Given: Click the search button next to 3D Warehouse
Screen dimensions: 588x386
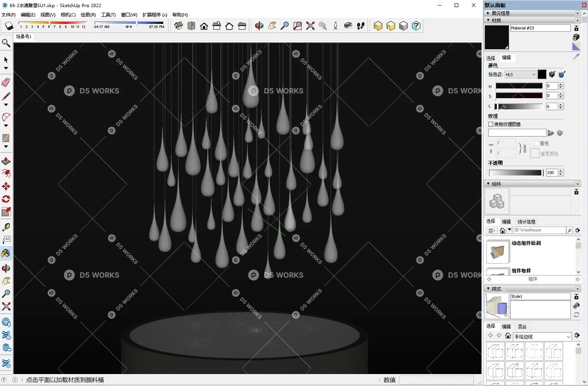Looking at the screenshot, I should click(569, 230).
